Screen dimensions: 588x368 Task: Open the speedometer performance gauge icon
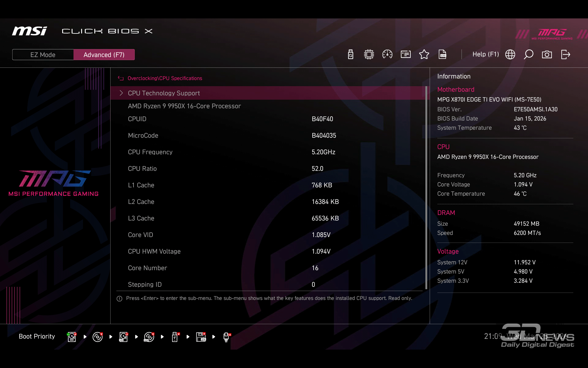pos(387,55)
